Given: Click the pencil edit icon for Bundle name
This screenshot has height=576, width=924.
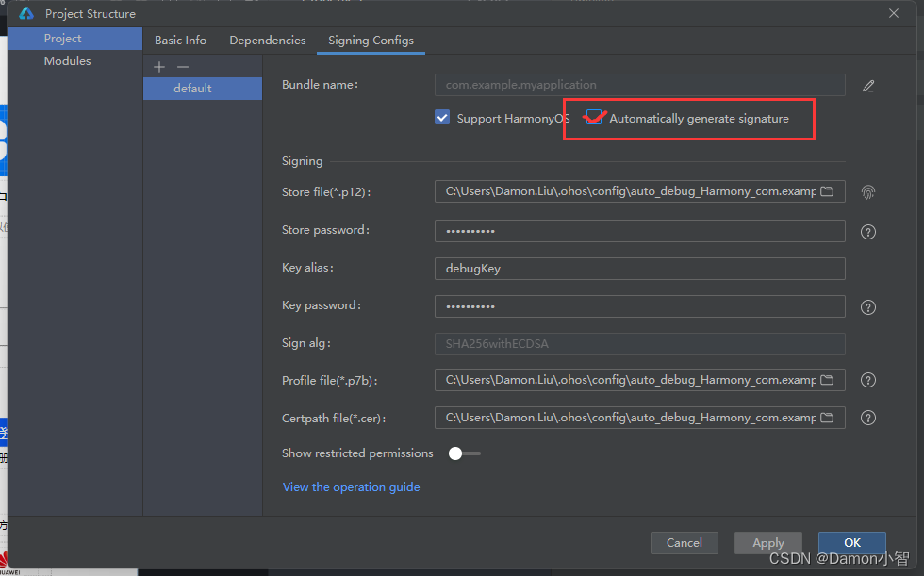Looking at the screenshot, I should click(x=868, y=86).
